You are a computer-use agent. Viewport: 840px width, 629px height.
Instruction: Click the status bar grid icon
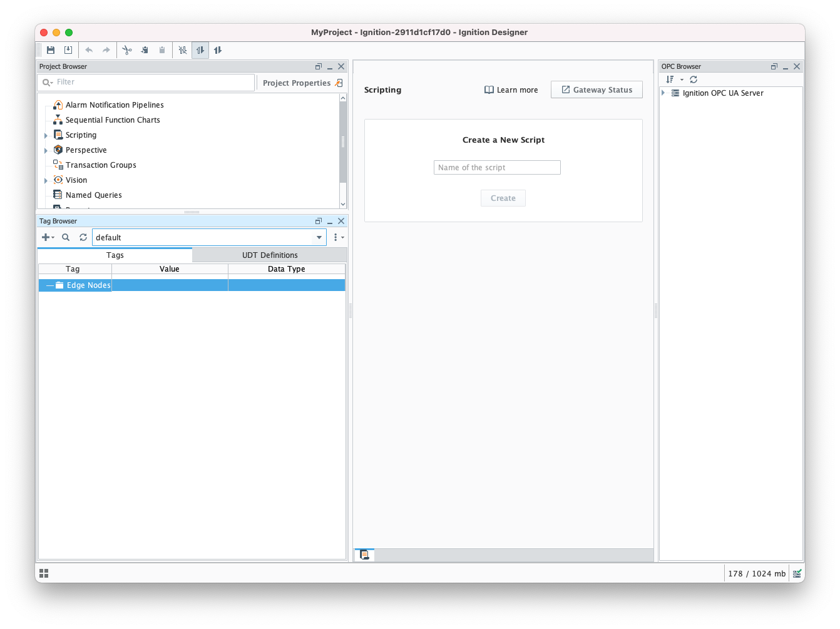[x=44, y=573]
